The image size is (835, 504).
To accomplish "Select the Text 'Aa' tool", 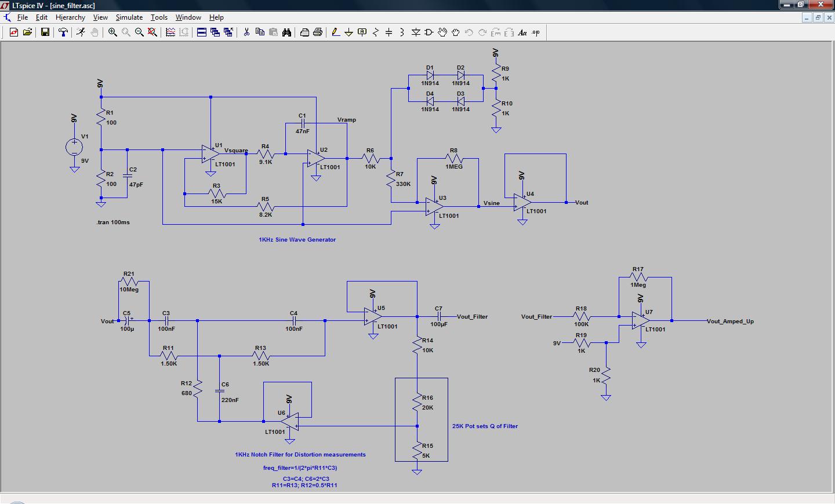I will click(522, 32).
